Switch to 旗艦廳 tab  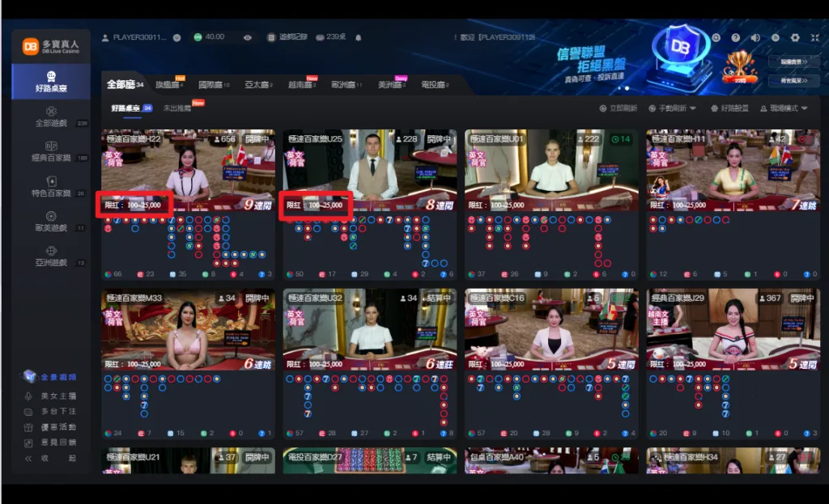point(169,84)
